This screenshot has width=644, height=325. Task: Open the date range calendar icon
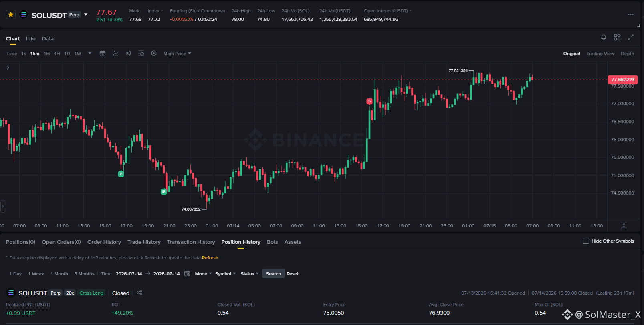(187, 274)
